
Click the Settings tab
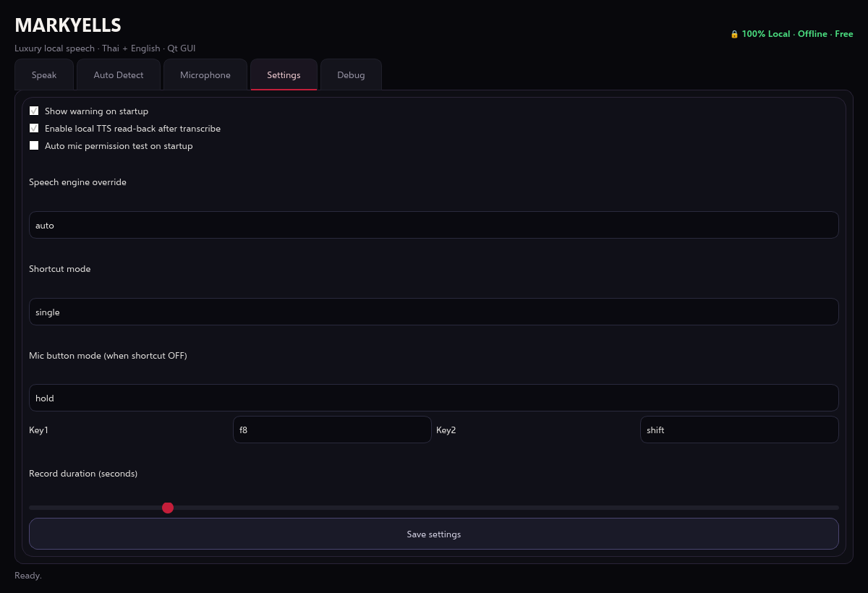pos(284,74)
